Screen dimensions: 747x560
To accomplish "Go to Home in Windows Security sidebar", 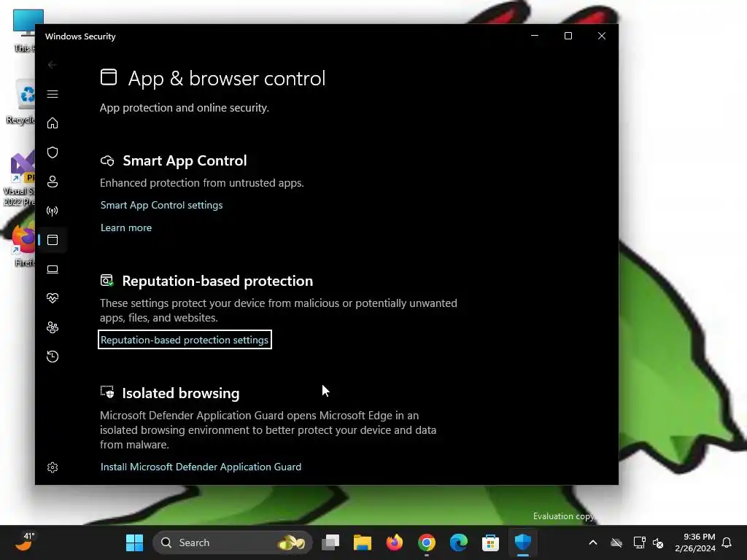I will pyautogui.click(x=53, y=123).
